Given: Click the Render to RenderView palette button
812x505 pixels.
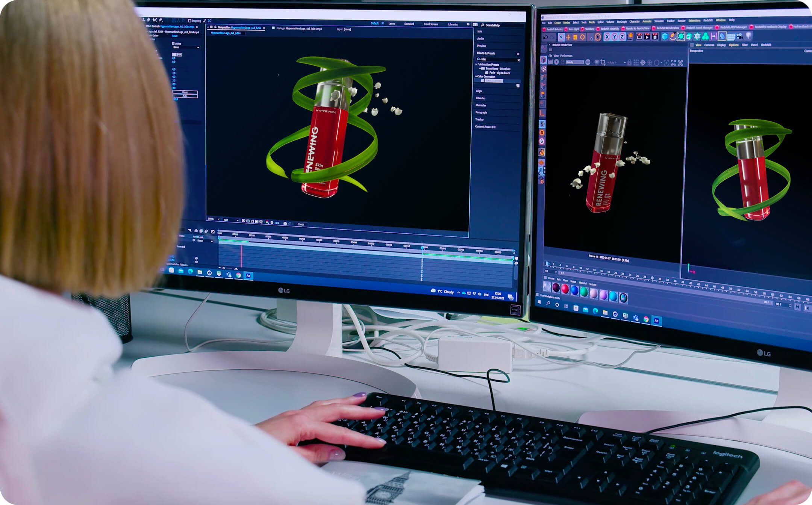Looking at the screenshot, I should (x=636, y=28).
